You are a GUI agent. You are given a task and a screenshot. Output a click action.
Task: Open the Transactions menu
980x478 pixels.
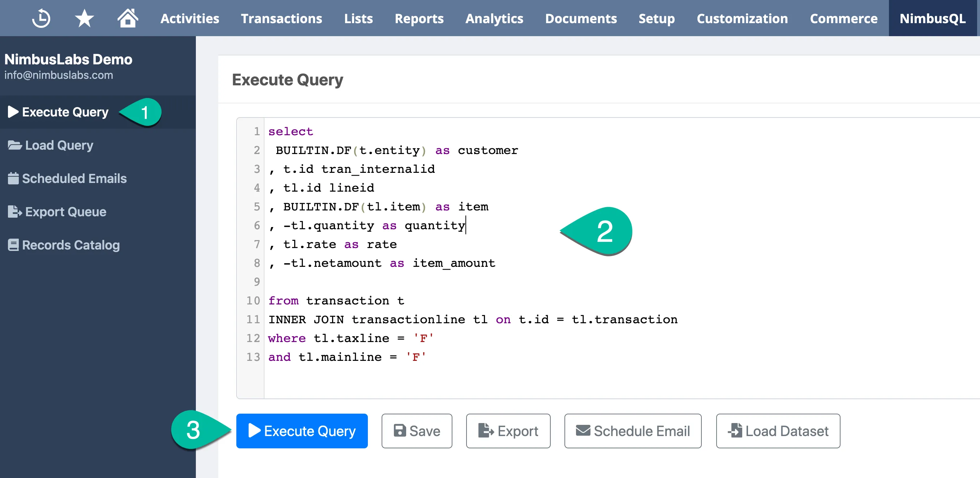[x=281, y=18]
